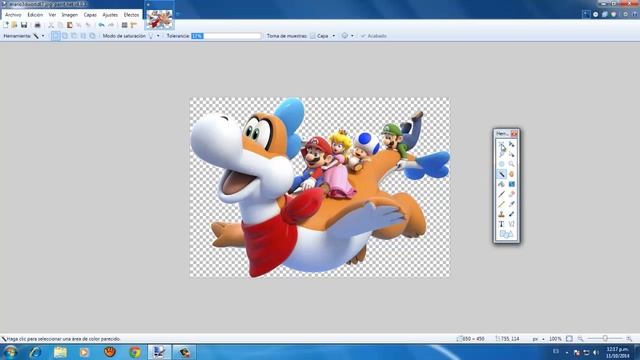Click the Print icon

point(38,25)
